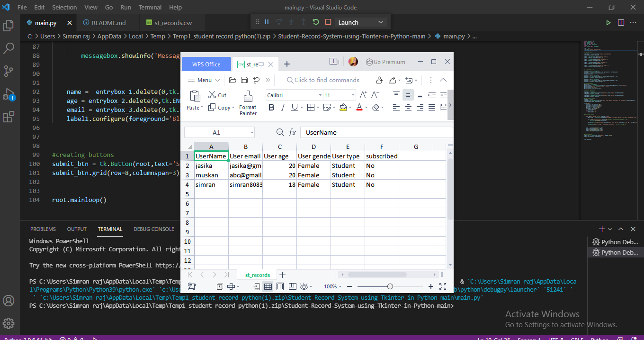Click the WPS Office home tab

[x=206, y=64]
